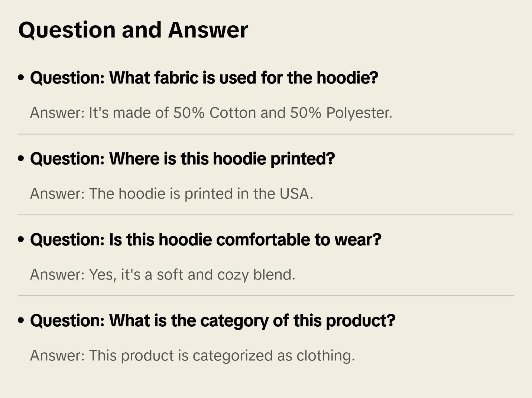Screen dimensions: 532x398
Task: Click the "Question and Answer" heading
Action: (133, 30)
